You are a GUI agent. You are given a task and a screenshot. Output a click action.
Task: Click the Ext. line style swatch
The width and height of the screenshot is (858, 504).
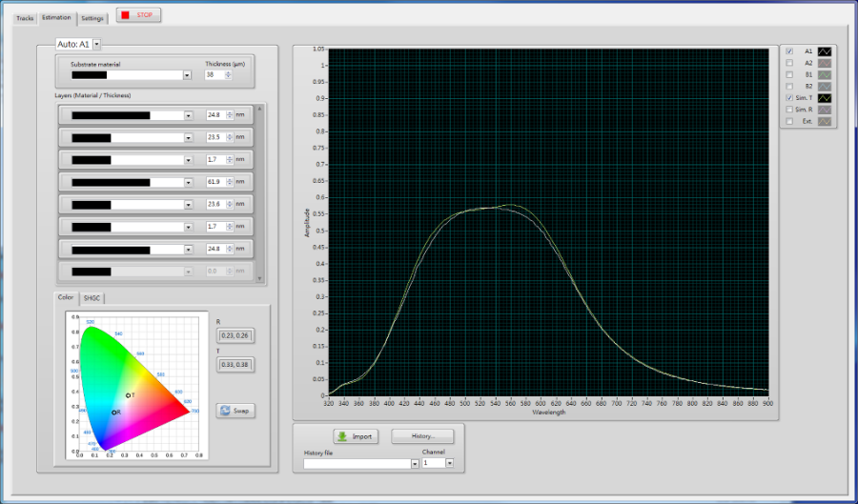point(825,122)
